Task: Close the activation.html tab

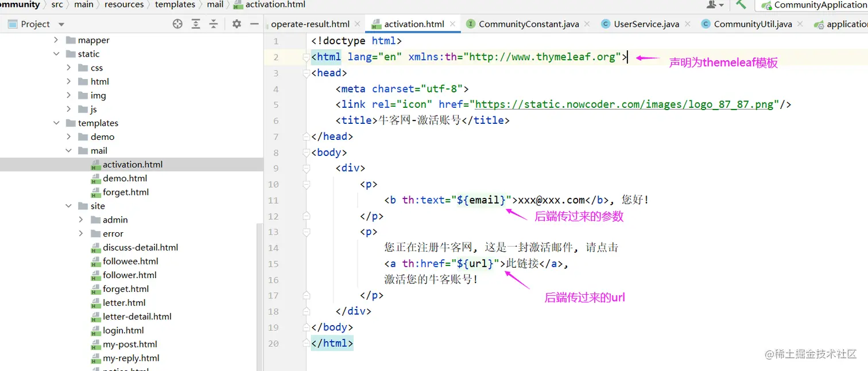Action: 452,24
